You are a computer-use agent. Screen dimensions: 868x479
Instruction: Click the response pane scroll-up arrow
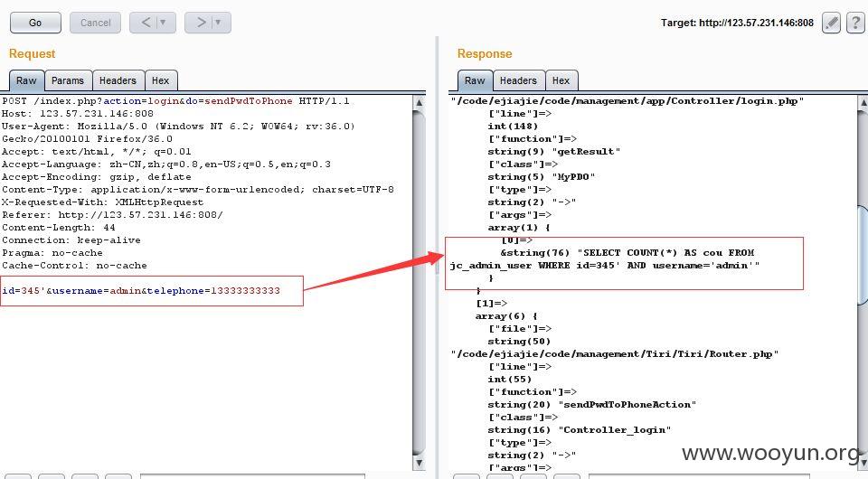[x=863, y=102]
